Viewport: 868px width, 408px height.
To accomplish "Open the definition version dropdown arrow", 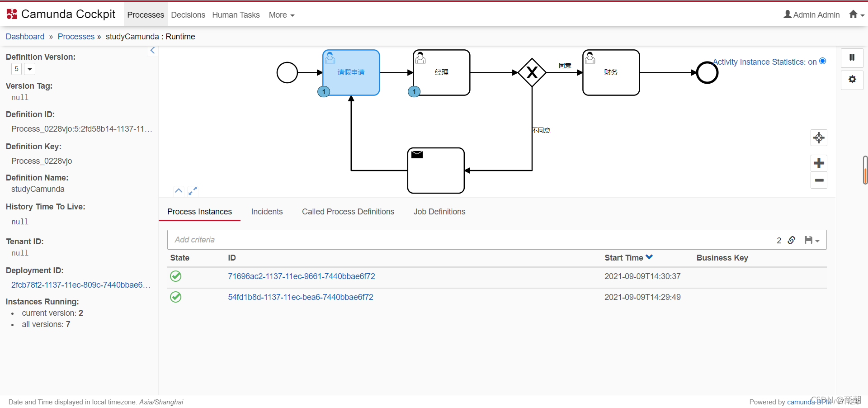I will point(29,69).
